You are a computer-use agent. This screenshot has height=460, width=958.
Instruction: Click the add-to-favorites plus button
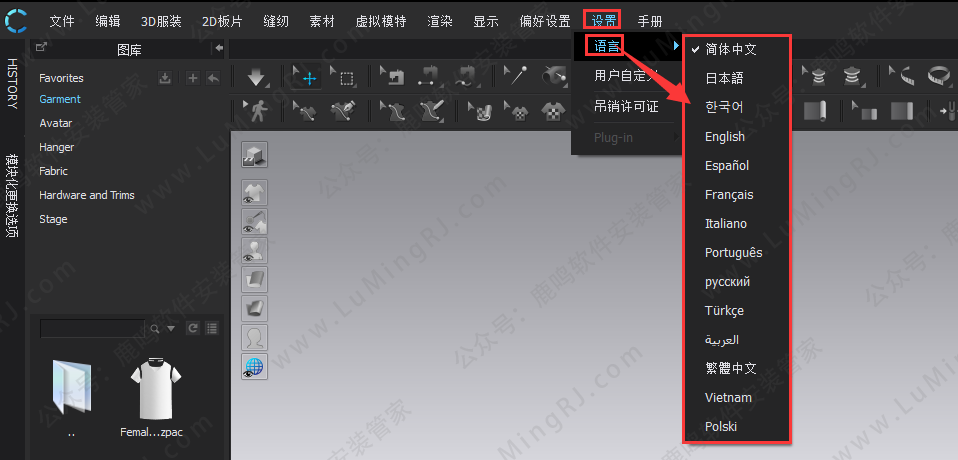tap(193, 78)
